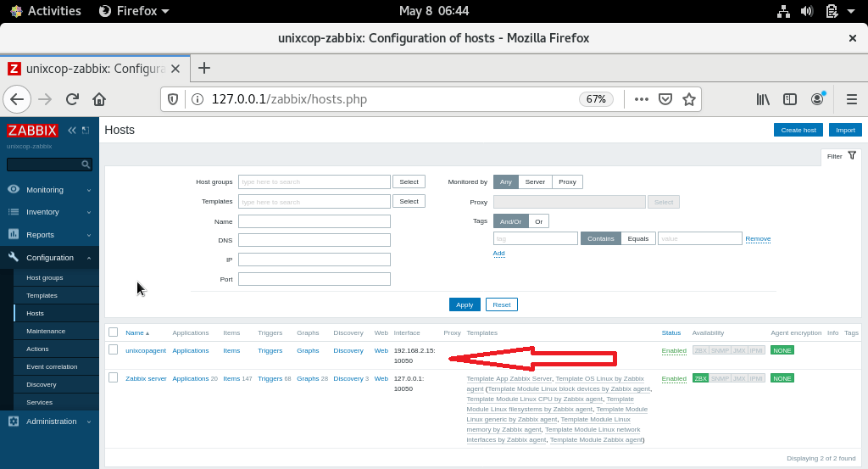
Task: Go back with the browser back arrow
Action: pyautogui.click(x=17, y=99)
